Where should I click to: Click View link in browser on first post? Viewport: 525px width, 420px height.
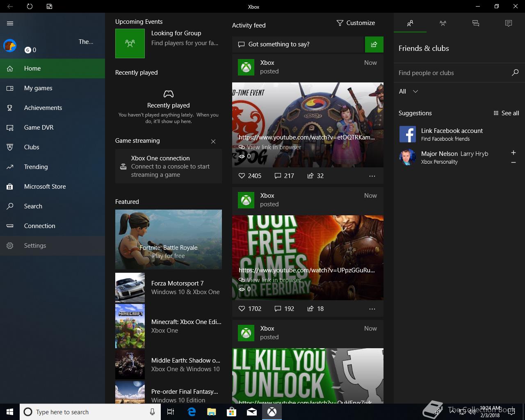(270, 147)
